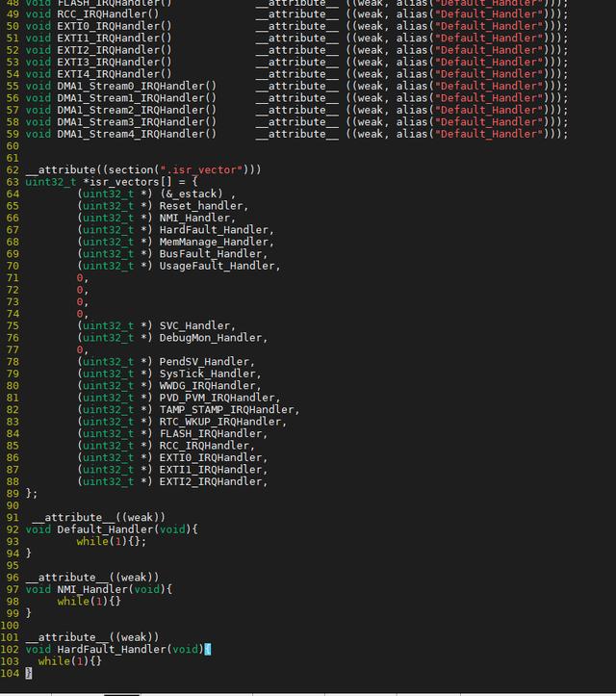This screenshot has width=616, height=696.
Task: Click NMI_Handler function definition on line 97
Action: pos(92,589)
